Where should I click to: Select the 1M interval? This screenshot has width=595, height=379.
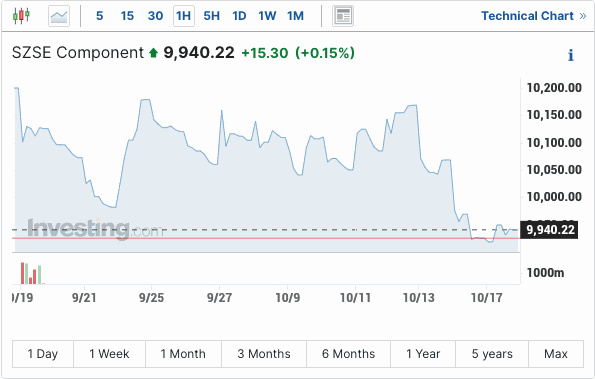[x=295, y=16]
